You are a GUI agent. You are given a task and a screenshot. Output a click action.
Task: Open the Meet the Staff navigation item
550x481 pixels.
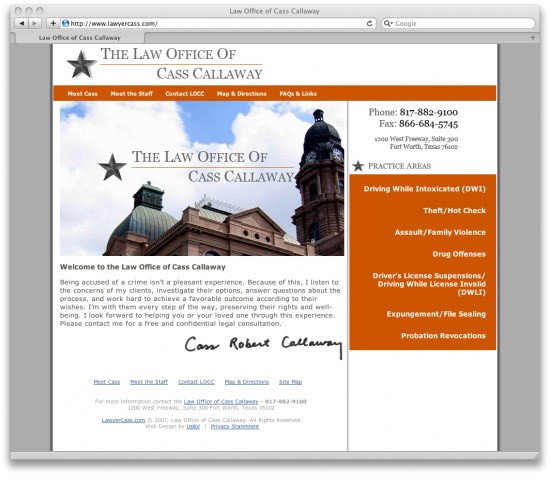[x=132, y=94]
